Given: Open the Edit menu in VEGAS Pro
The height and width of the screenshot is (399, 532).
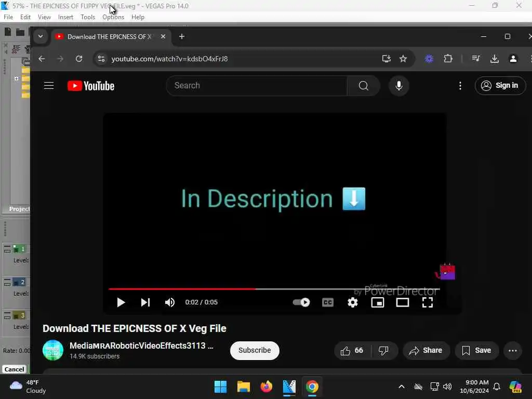Looking at the screenshot, I should [25, 17].
